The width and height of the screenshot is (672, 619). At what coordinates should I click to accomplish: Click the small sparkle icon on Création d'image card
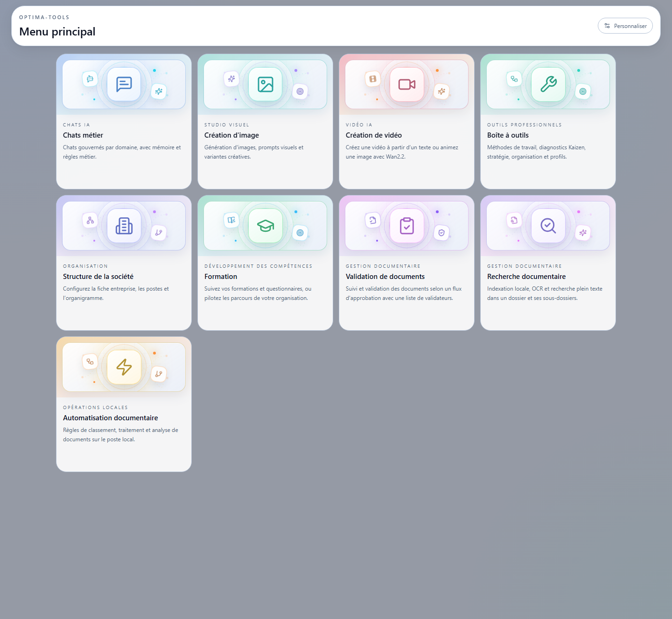(231, 79)
